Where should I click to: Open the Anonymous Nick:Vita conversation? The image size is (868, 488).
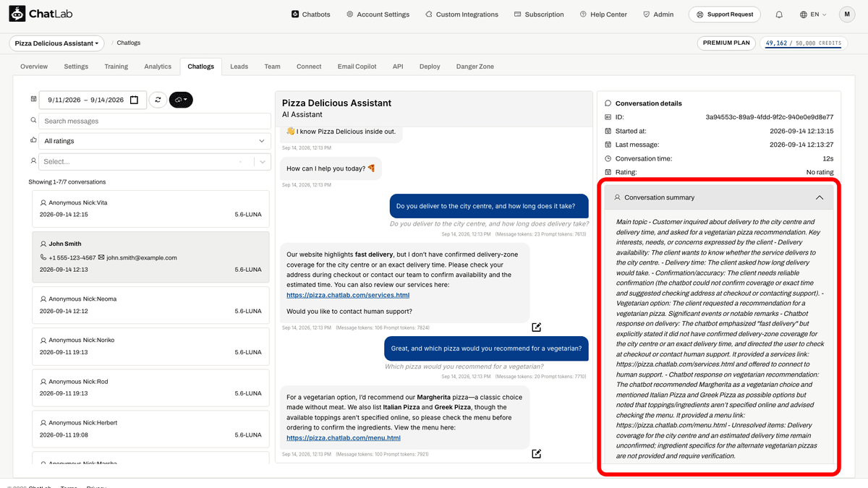click(150, 208)
